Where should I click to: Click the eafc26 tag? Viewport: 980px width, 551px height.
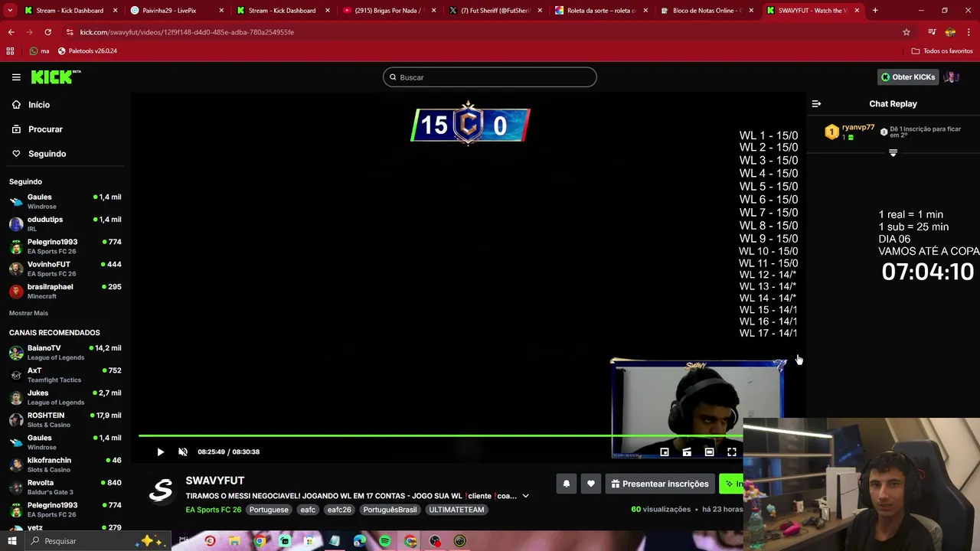point(339,510)
